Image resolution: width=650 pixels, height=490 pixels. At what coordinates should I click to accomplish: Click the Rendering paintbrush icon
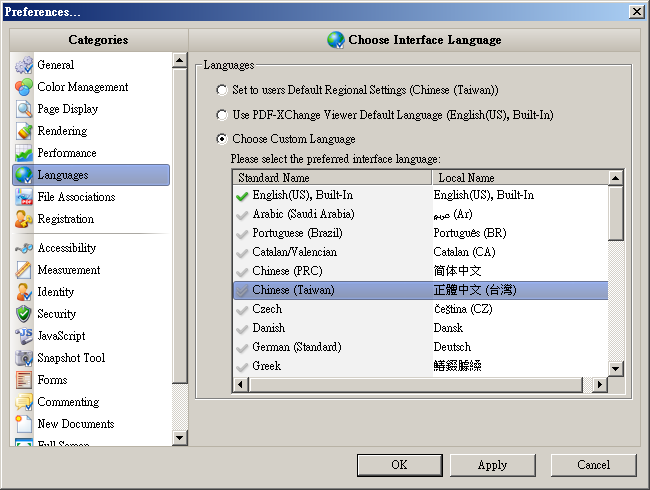point(24,131)
